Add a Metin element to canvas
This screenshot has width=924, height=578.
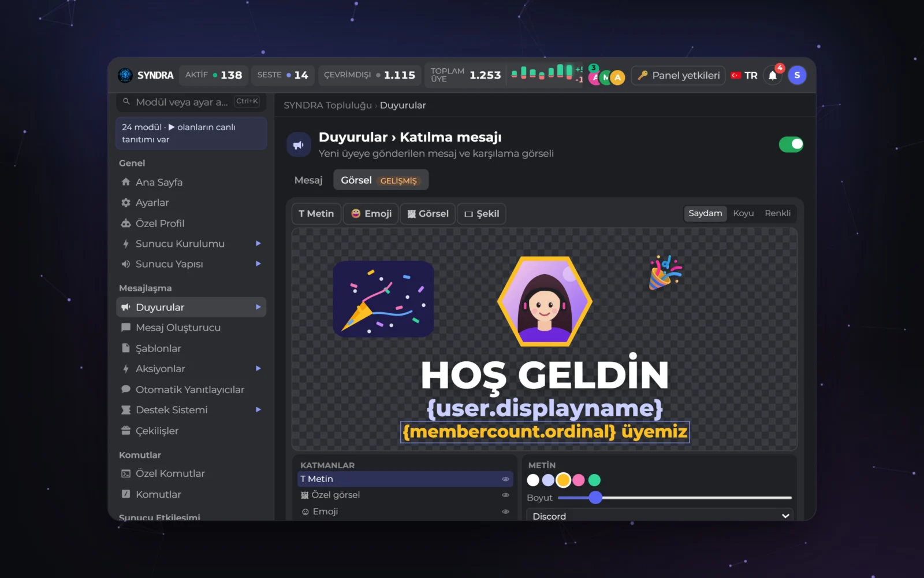[x=316, y=214]
